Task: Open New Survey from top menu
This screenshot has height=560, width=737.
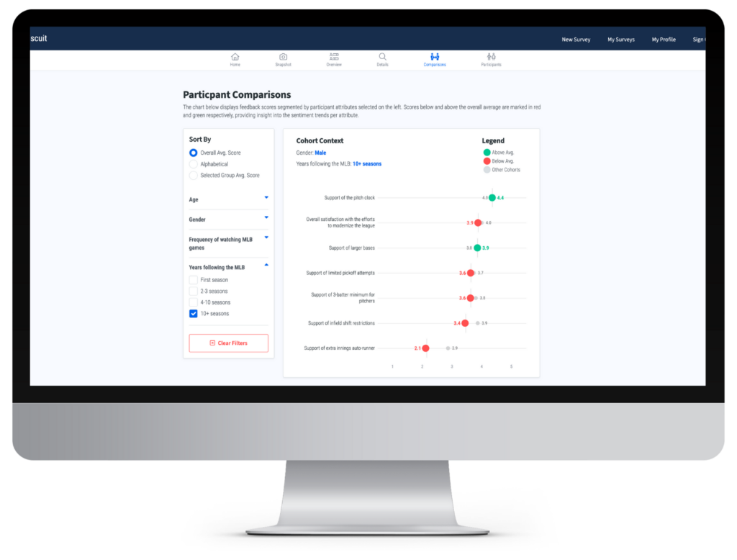Action: point(576,40)
